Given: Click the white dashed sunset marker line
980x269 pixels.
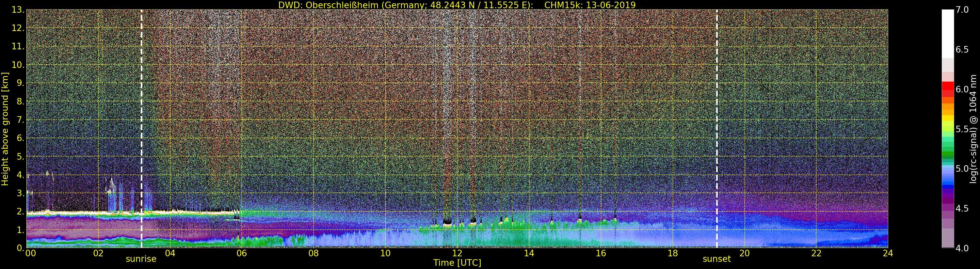Looking at the screenshot, I should (717, 129).
